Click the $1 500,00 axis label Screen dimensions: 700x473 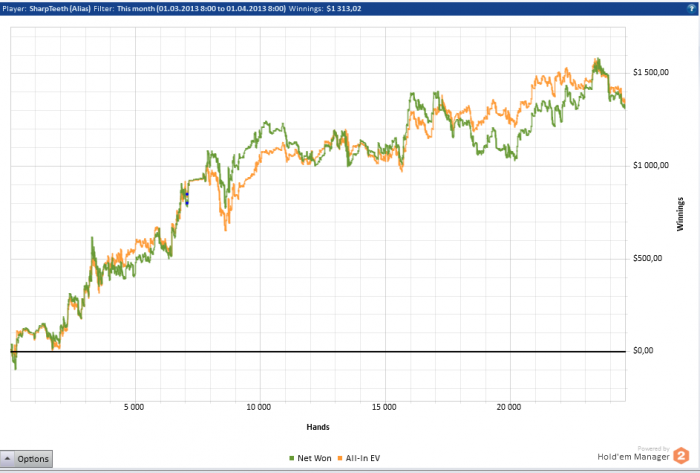click(651, 72)
